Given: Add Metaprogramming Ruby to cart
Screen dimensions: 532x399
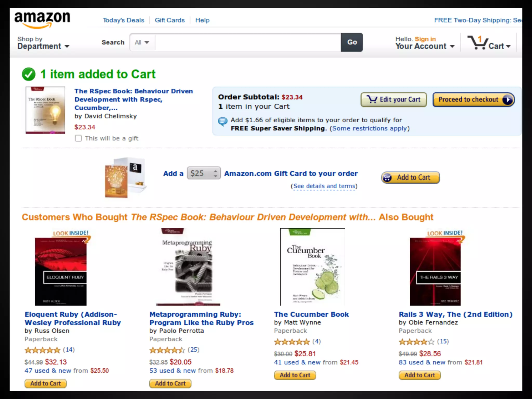Looking at the screenshot, I should point(170,383).
